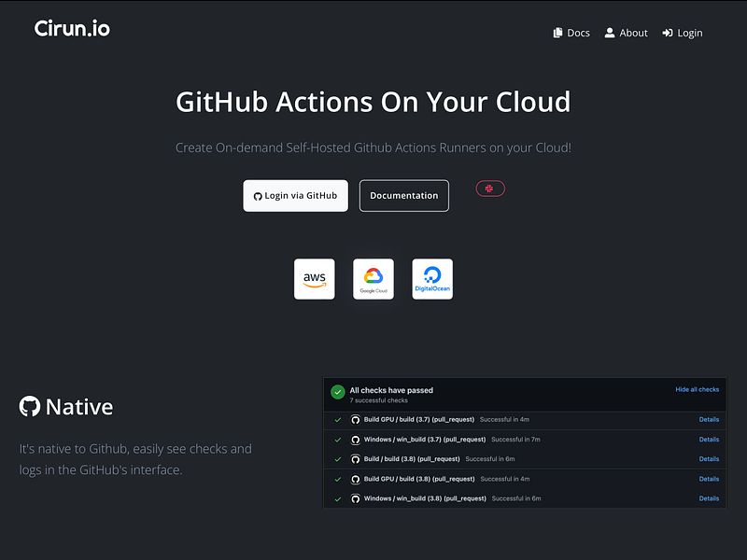747x560 pixels.
Task: Click checkmark on Build GPU 3.8 row
Action: [338, 480]
